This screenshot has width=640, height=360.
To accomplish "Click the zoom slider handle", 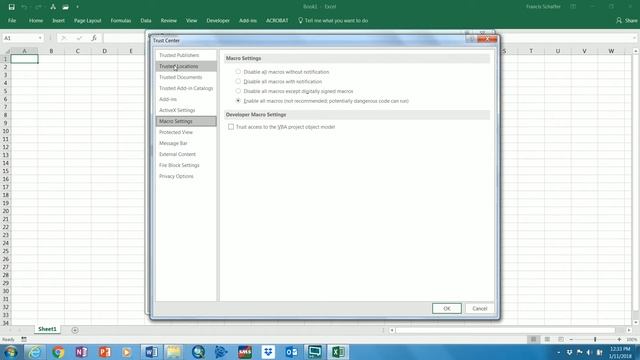I will (x=595, y=340).
